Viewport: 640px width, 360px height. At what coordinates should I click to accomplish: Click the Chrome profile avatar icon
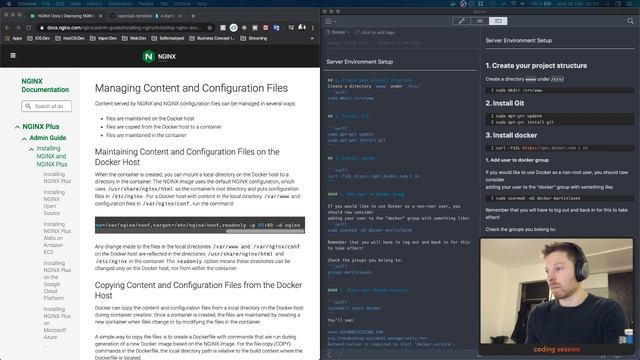pos(302,27)
